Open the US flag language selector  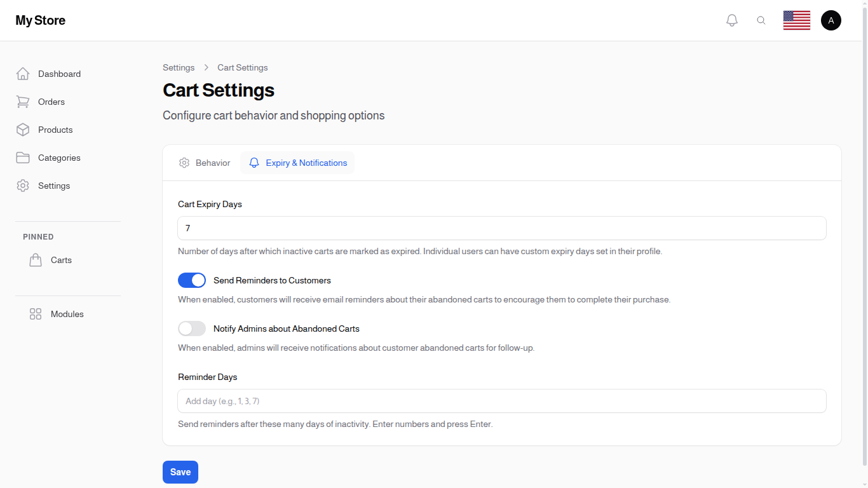pyautogui.click(x=796, y=20)
